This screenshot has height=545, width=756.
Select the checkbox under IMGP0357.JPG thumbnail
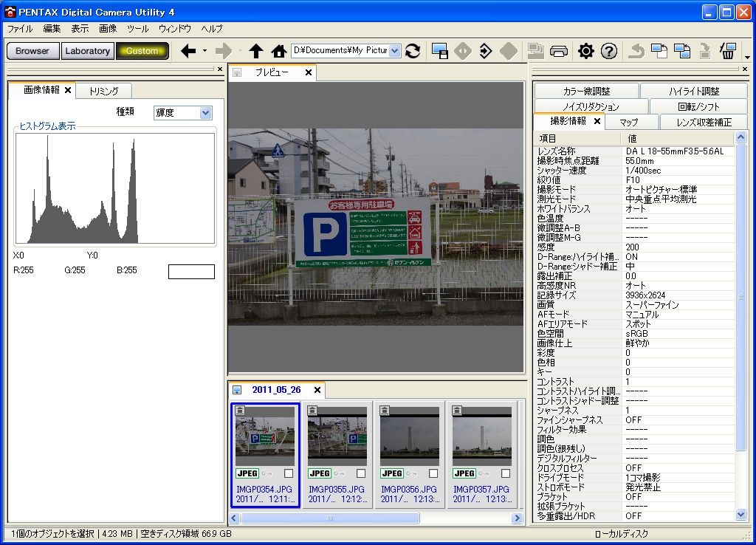coord(506,473)
